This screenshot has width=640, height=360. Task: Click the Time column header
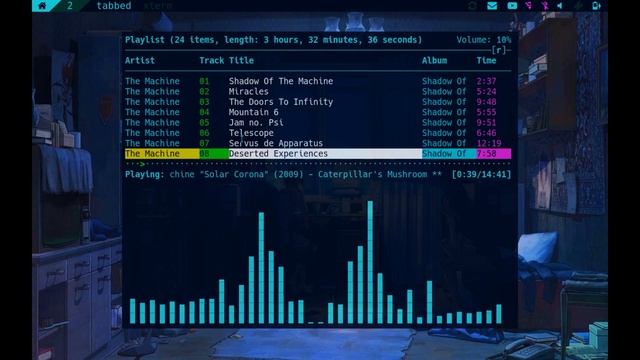coord(486,60)
